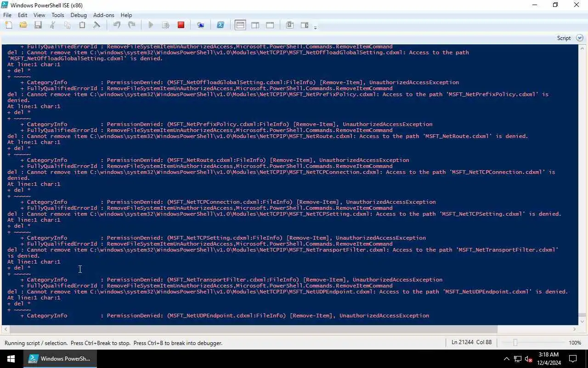Open the Help menu

pos(126,15)
